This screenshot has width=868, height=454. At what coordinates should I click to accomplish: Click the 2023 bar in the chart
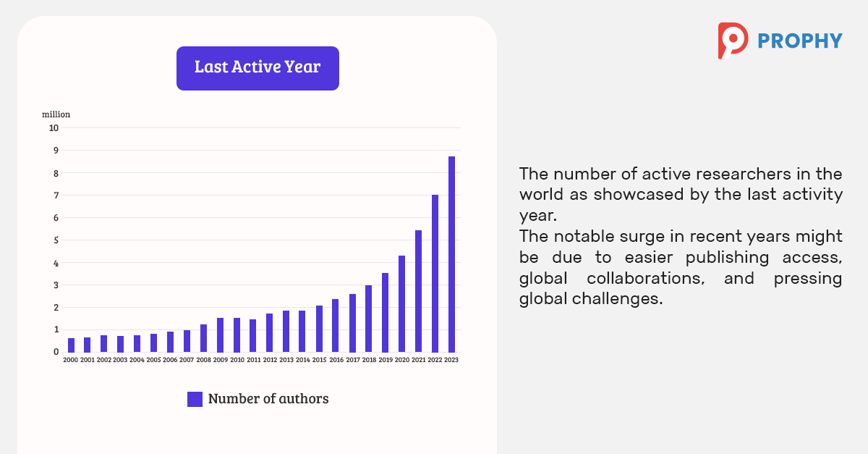[x=451, y=254]
